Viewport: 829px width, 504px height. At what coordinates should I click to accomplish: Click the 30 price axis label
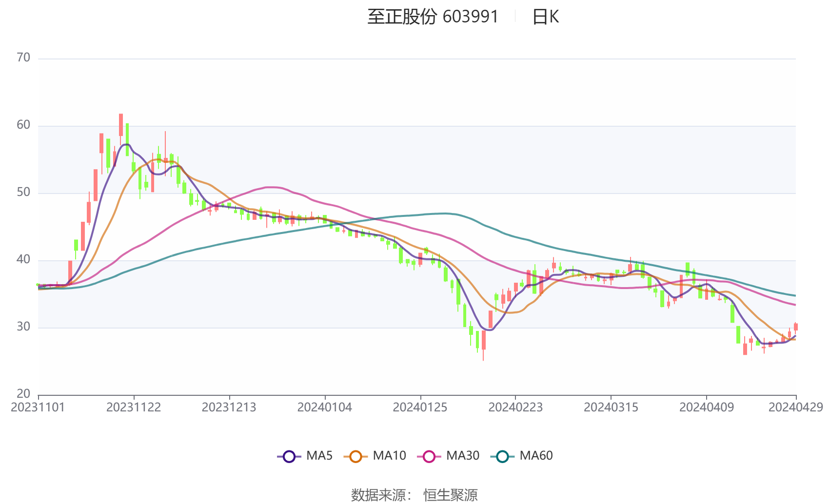tap(23, 327)
